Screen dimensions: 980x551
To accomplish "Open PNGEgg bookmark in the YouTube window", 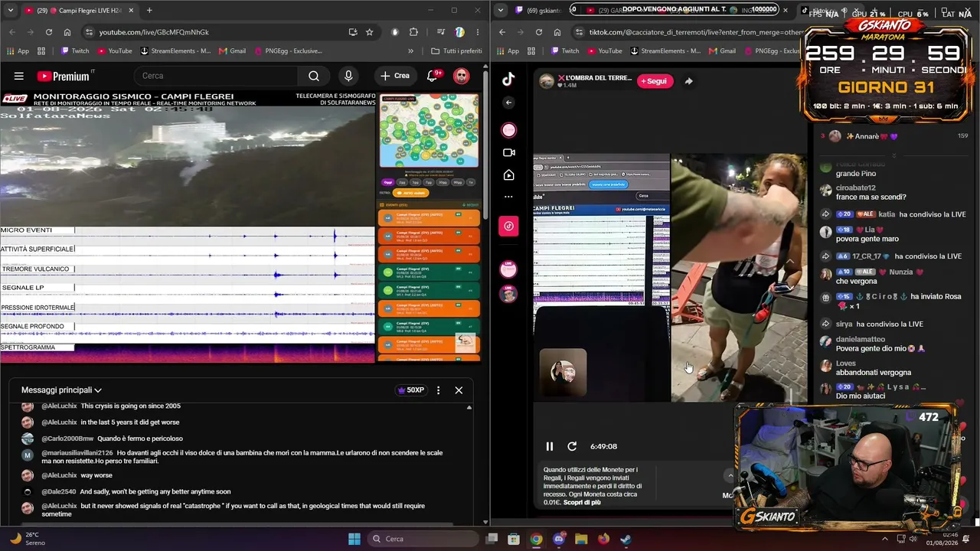I will [x=287, y=51].
